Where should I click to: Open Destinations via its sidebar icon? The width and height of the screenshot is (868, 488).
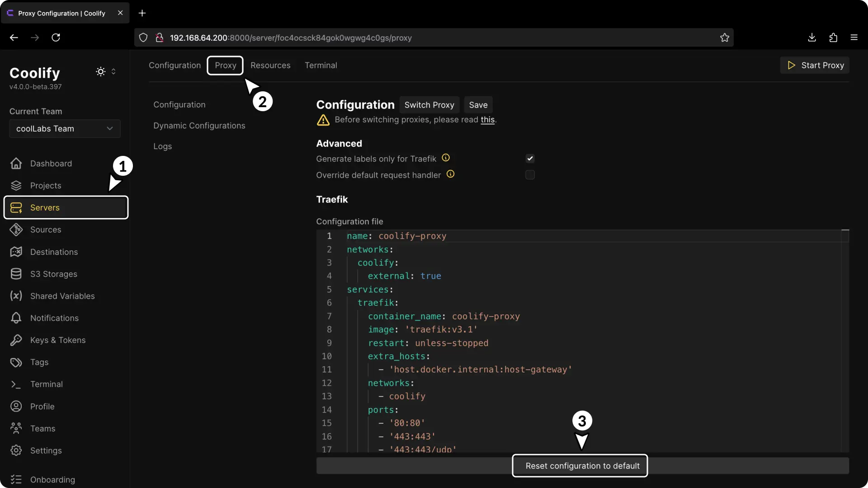point(16,252)
